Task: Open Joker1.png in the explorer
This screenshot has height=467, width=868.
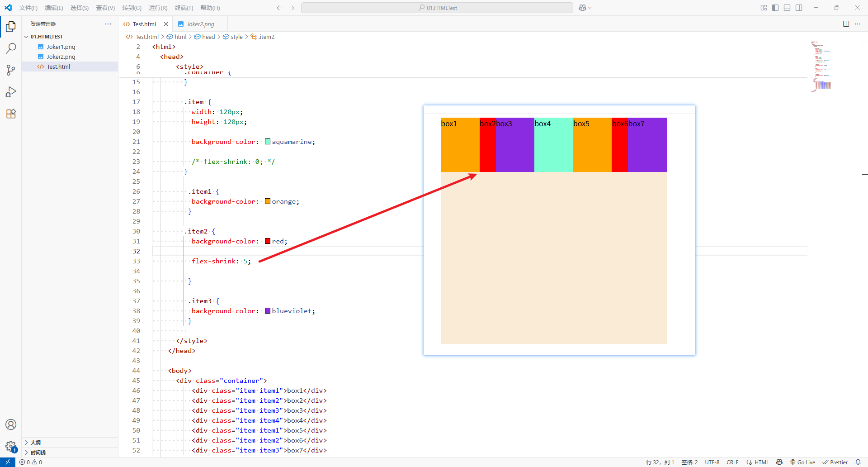Action: click(71, 47)
